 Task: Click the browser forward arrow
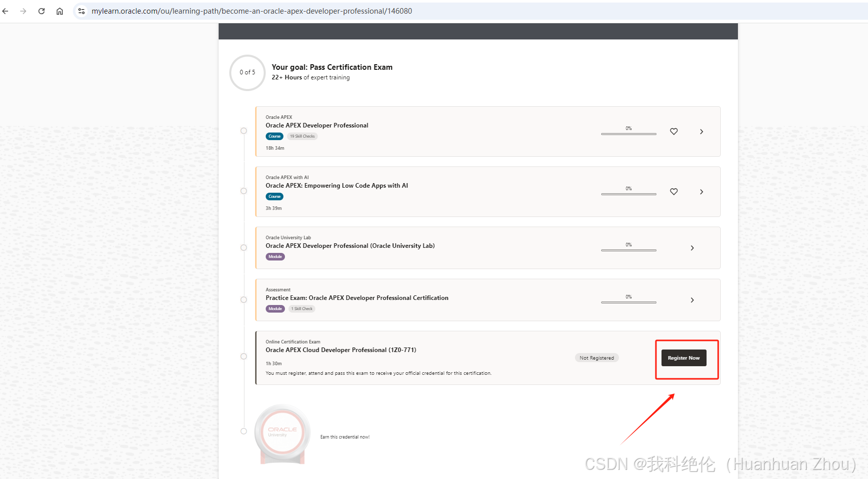[23, 11]
